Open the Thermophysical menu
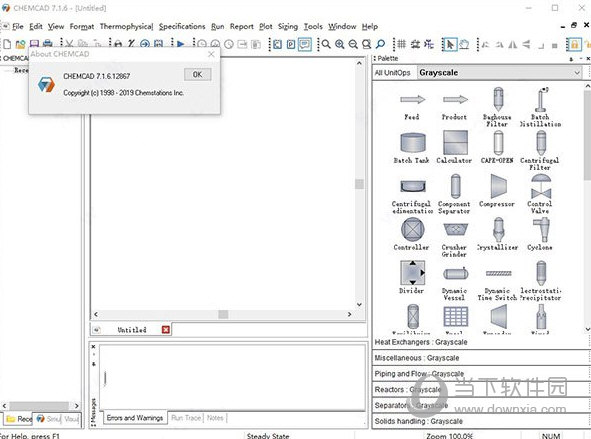 coord(126,26)
